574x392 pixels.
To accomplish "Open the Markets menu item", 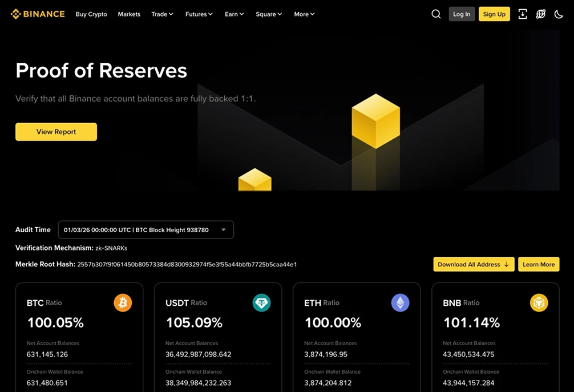I will click(129, 14).
